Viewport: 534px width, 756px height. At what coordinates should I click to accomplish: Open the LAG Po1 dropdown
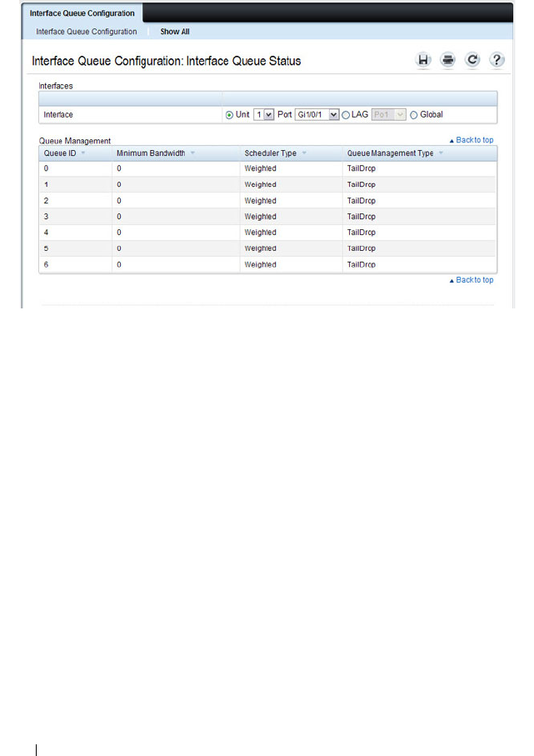tap(388, 115)
